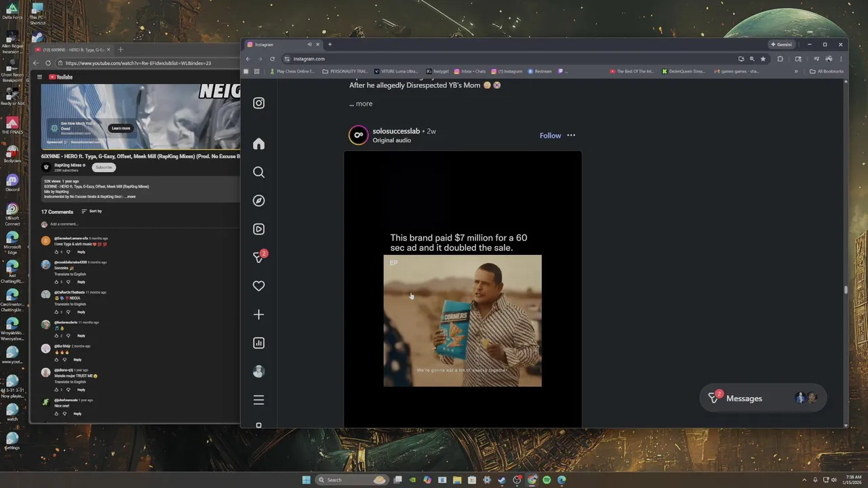Open the Dashboard chart icon in sidebar
Viewport: 868px width, 488px height.
(x=258, y=343)
